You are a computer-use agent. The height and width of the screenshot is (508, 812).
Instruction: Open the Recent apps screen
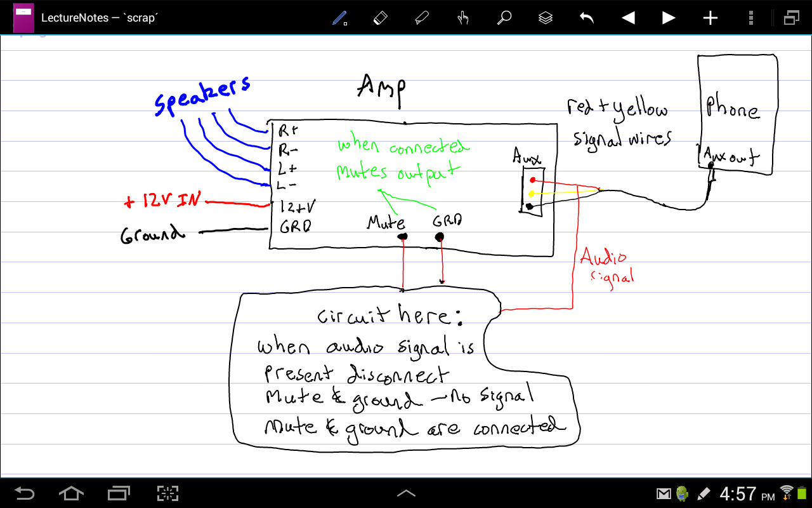118,493
